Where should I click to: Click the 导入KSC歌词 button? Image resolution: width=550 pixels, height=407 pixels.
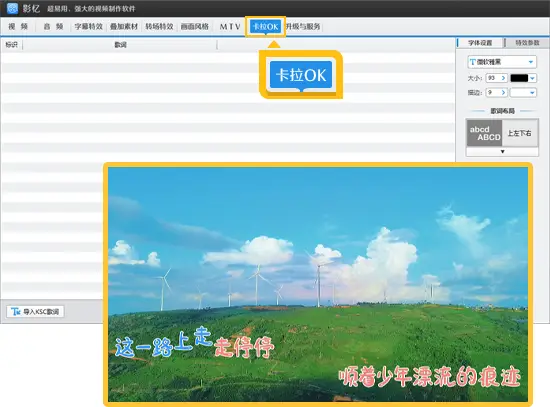point(35,312)
